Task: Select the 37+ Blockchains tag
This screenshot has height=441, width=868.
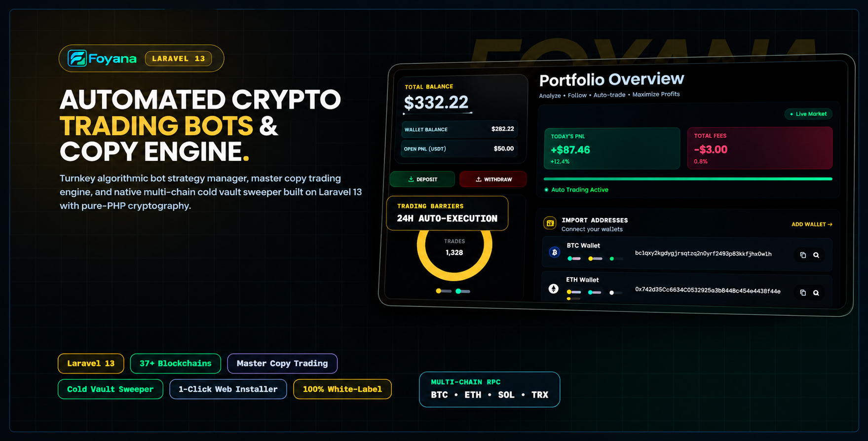Action: click(175, 364)
